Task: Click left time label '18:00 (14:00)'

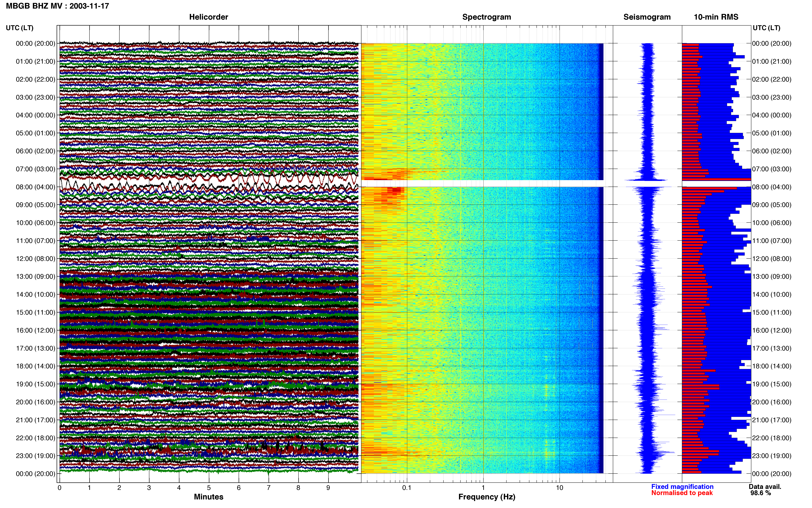Action: (x=36, y=366)
